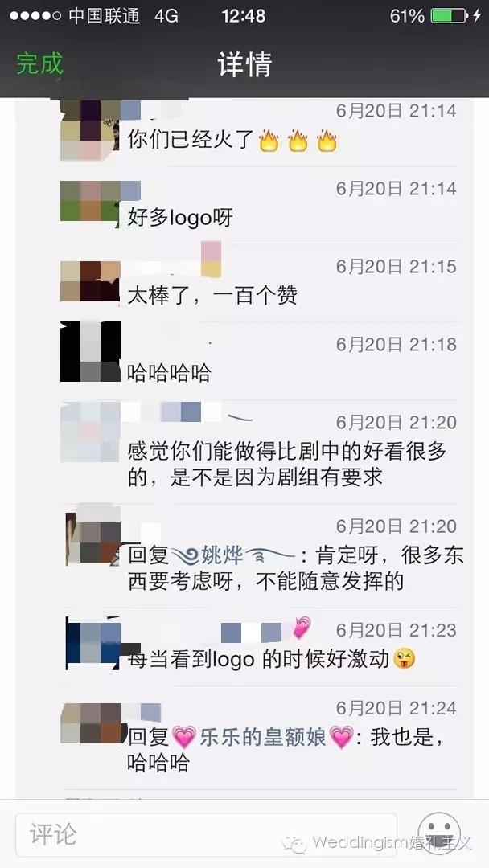Viewport: 489px width, 868px height.
Task: Open avatar beside 感觉你们能做得比剧中 comment
Action: [90, 432]
